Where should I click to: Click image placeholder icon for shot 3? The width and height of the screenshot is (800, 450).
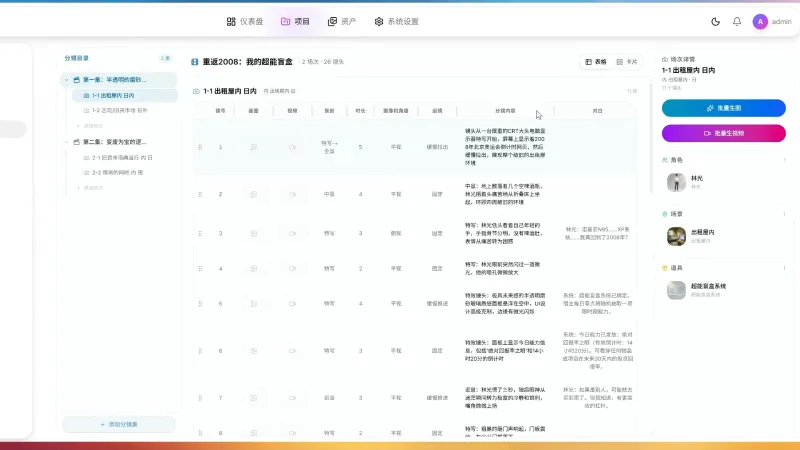(254, 233)
